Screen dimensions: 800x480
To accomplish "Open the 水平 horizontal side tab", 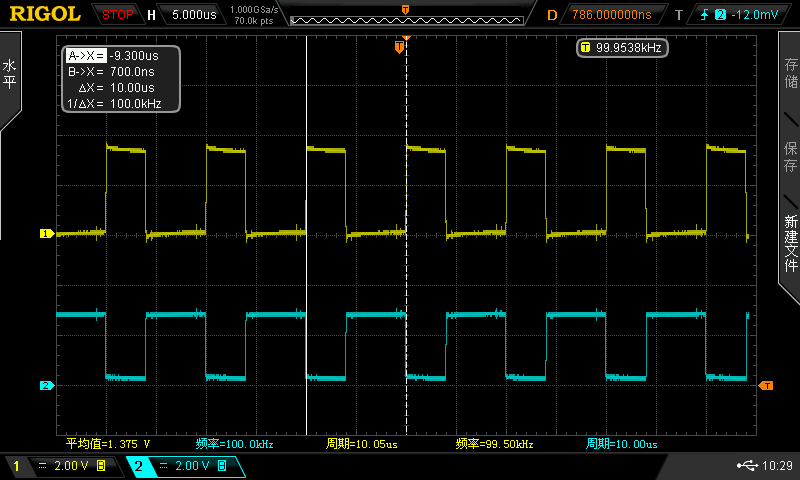I will pos(10,75).
